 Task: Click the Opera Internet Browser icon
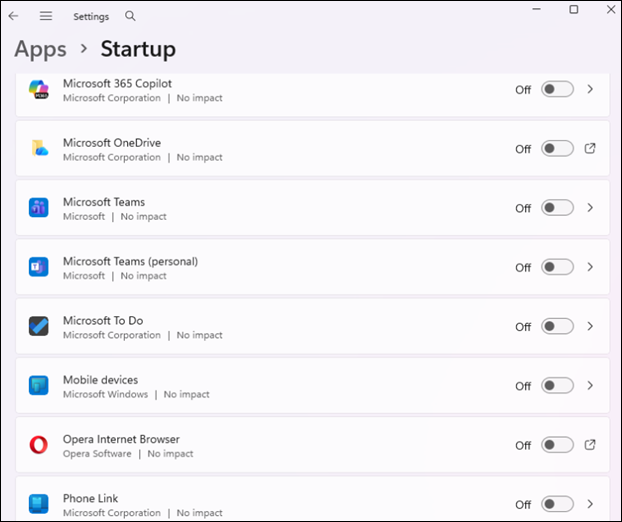pos(38,445)
